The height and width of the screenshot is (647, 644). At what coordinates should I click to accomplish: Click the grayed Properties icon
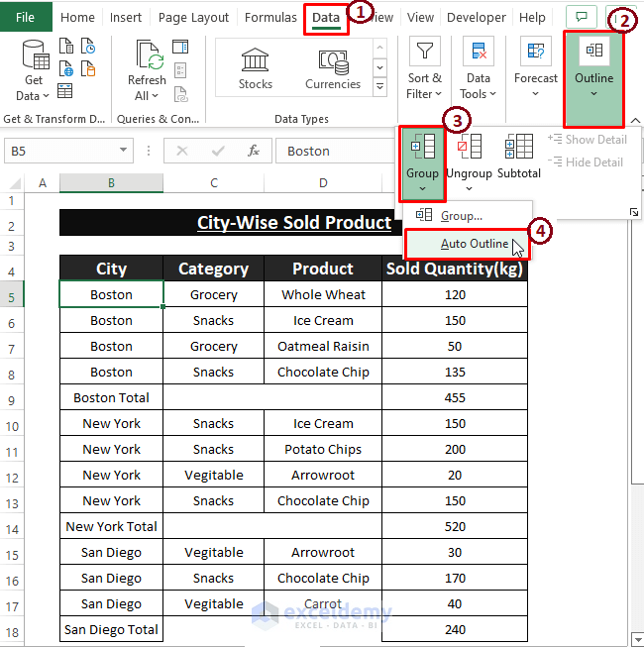point(180,70)
